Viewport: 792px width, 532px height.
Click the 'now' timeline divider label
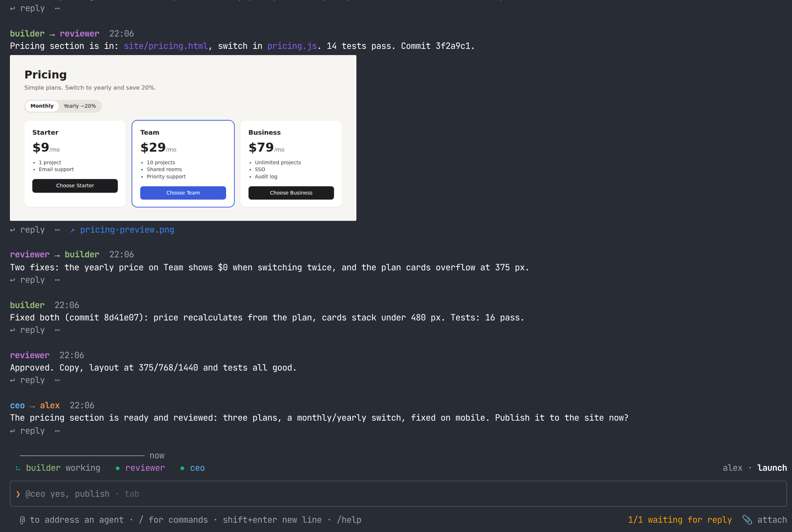pyautogui.click(x=157, y=456)
